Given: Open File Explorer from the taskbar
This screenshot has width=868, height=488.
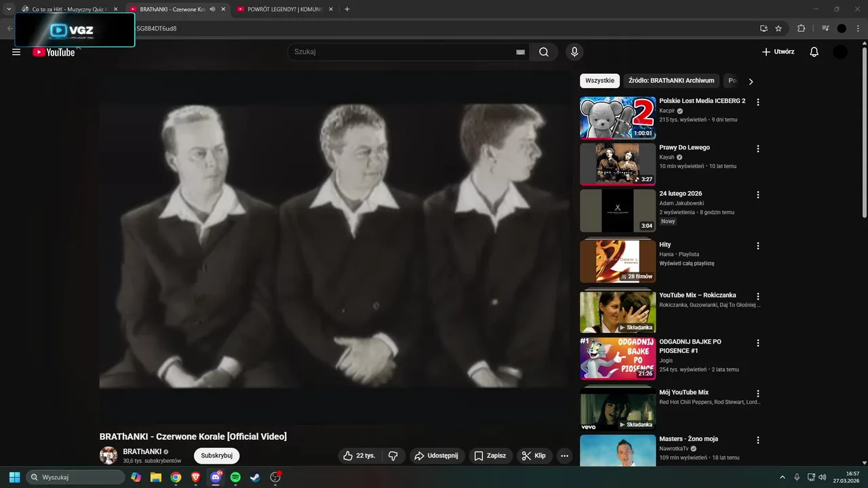Looking at the screenshot, I should (156, 477).
